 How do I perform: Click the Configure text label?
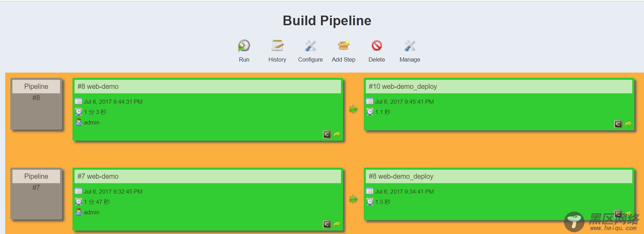[x=310, y=59]
